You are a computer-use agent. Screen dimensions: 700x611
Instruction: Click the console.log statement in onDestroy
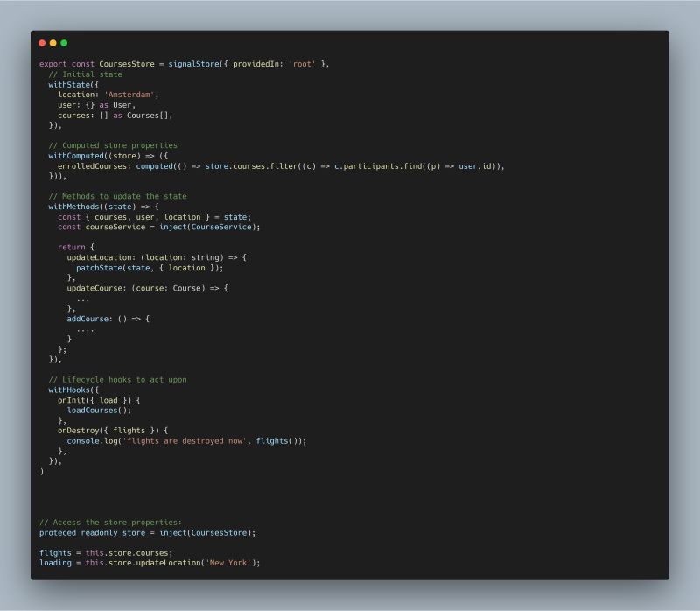[186, 440]
